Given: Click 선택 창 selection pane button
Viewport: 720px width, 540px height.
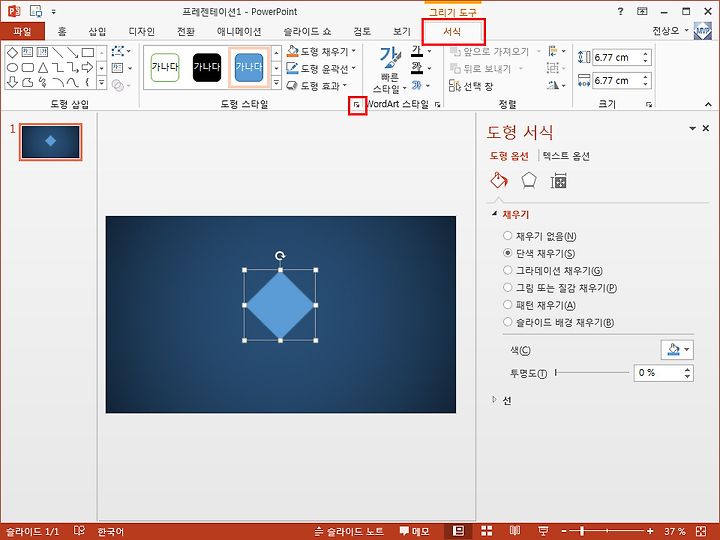Looking at the screenshot, I should (x=473, y=86).
